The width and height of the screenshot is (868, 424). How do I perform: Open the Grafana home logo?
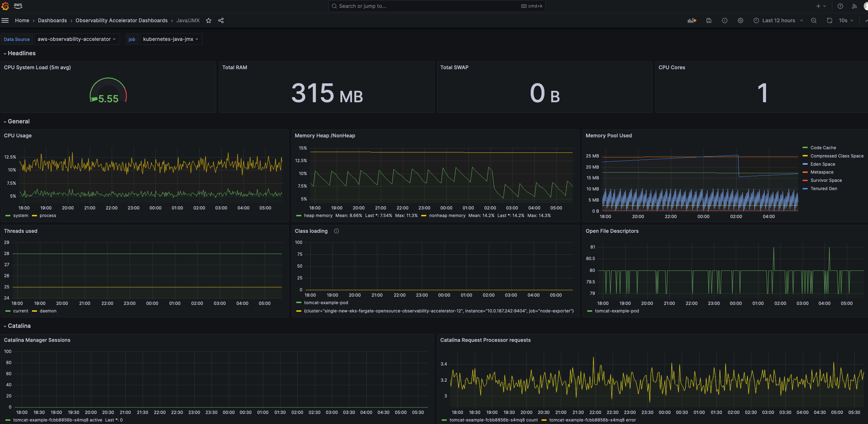5,6
